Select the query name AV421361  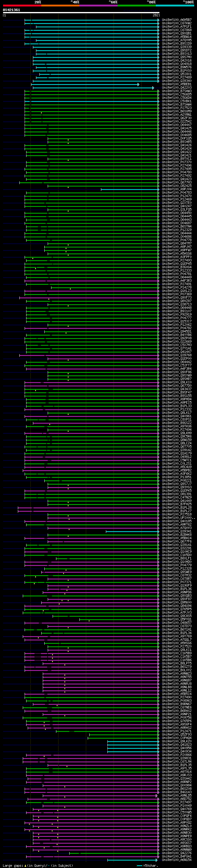click(x=11, y=10)
